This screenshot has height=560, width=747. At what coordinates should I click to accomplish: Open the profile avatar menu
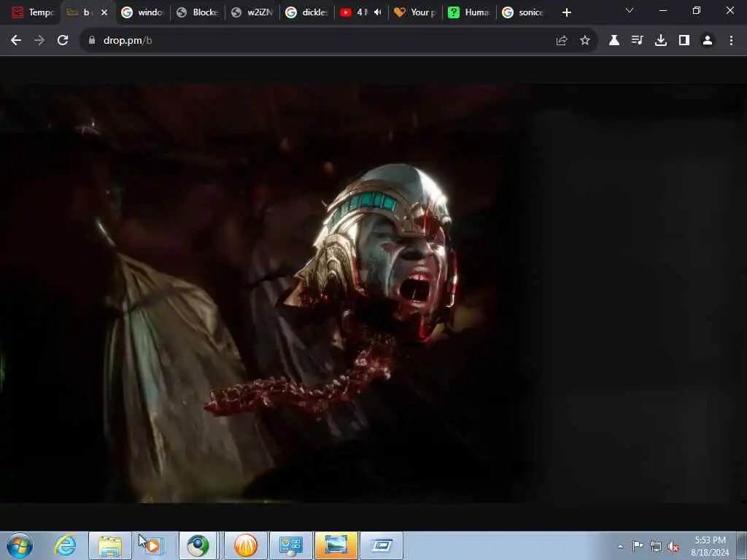pos(708,41)
